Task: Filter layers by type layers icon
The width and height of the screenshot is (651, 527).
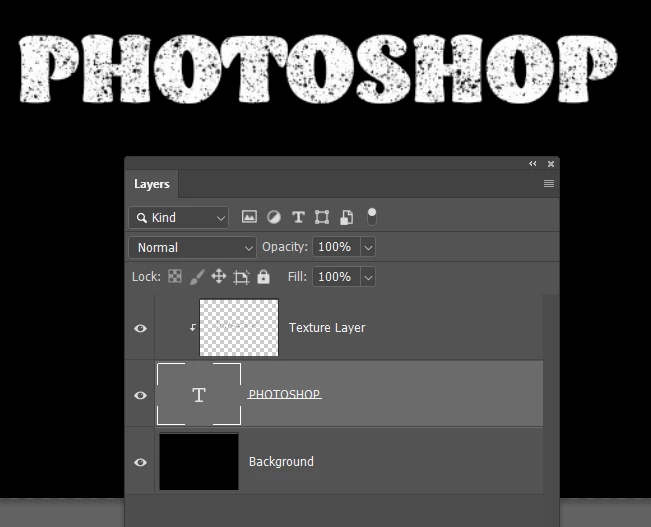Action: [x=298, y=217]
